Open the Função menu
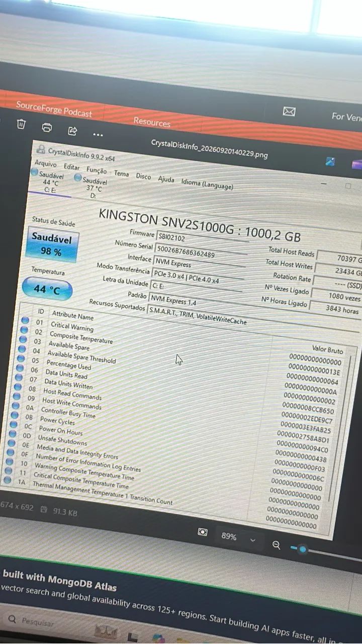The image size is (362, 644). click(x=97, y=170)
